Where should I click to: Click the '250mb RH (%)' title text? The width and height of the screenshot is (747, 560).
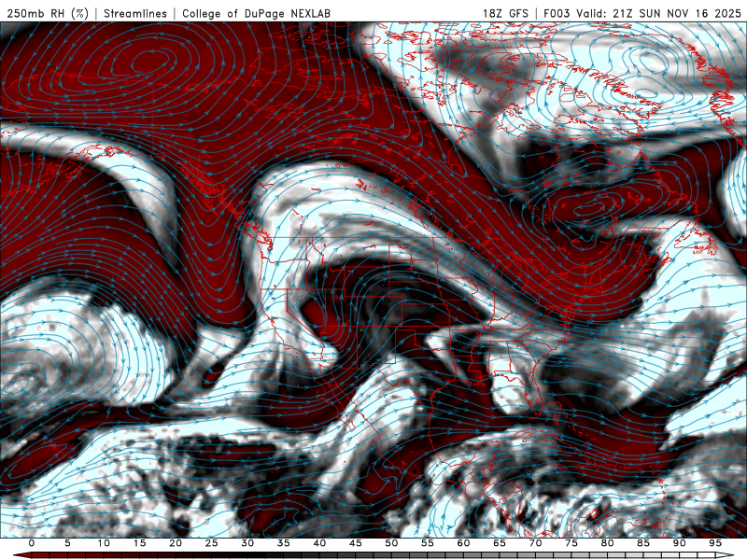point(48,13)
